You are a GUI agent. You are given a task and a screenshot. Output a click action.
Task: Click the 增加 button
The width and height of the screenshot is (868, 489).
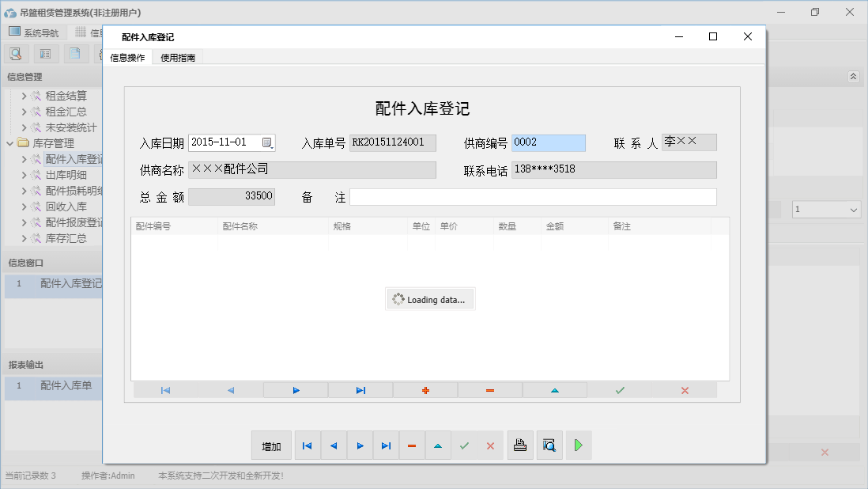(x=271, y=445)
